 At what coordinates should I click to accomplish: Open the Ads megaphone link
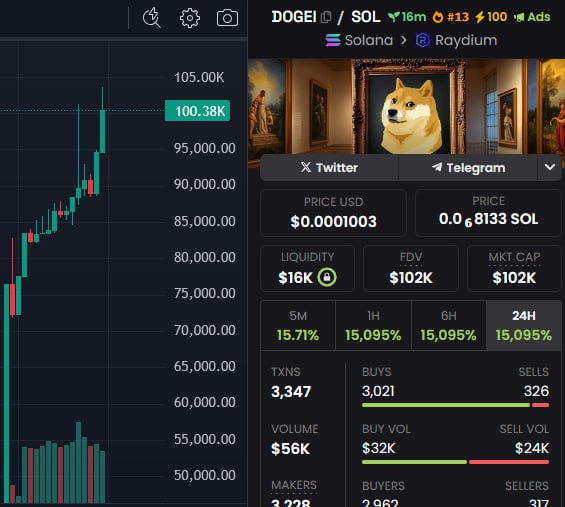click(x=532, y=17)
